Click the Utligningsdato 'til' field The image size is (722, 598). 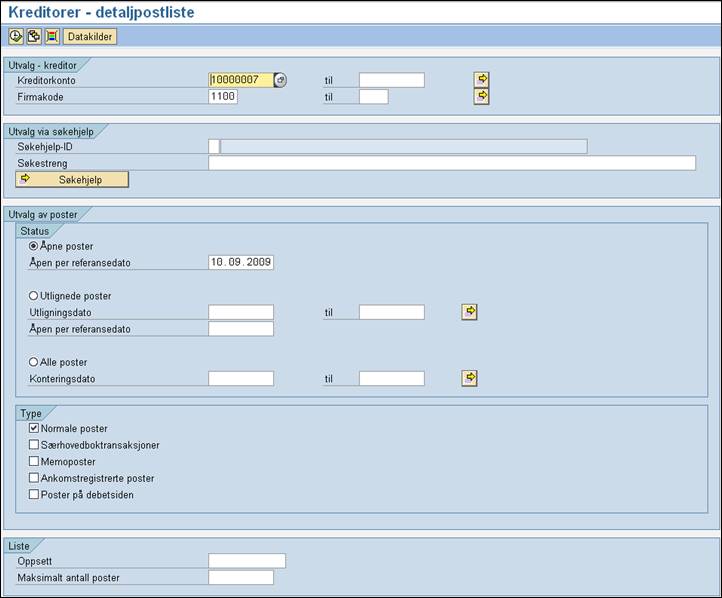point(392,312)
